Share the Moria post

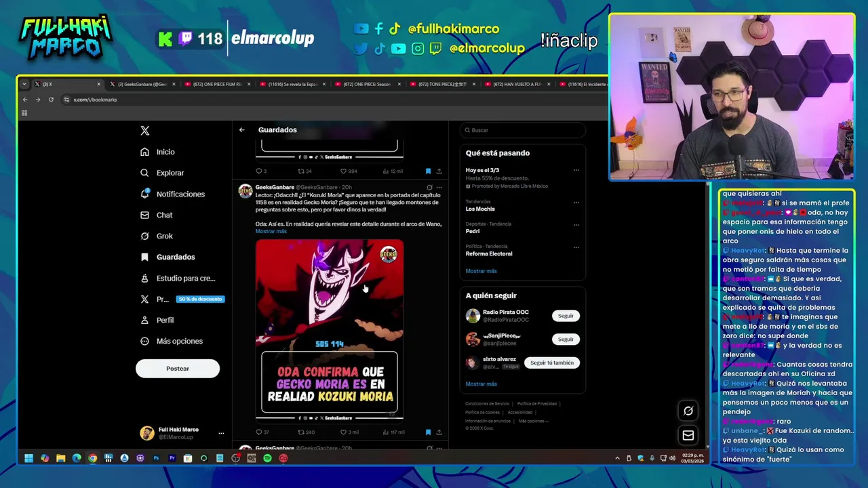439,432
